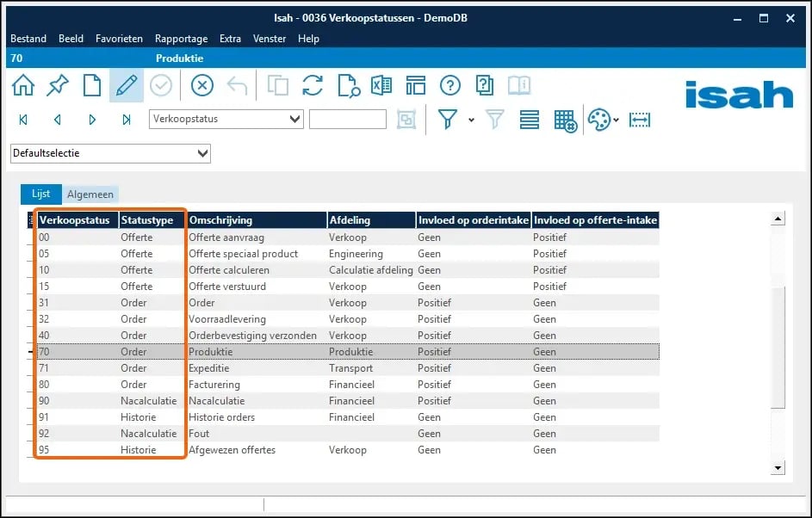Select the Facturering row

pos(348,385)
